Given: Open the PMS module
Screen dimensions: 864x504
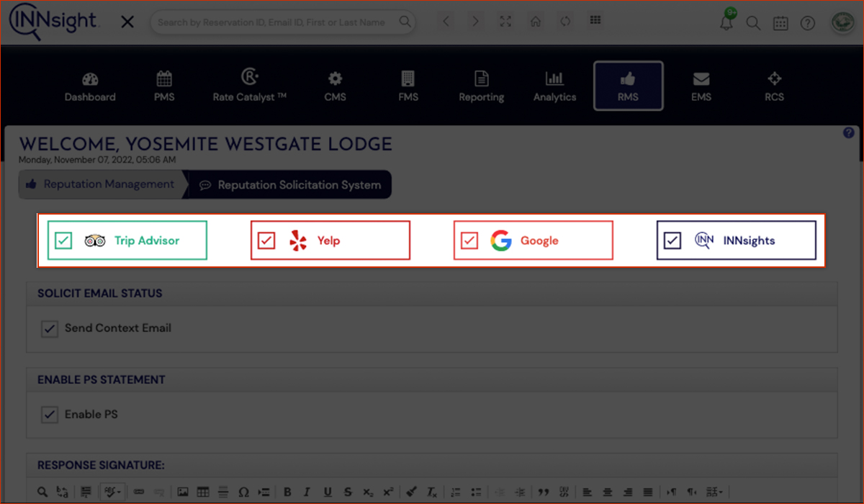Looking at the screenshot, I should click(x=164, y=86).
